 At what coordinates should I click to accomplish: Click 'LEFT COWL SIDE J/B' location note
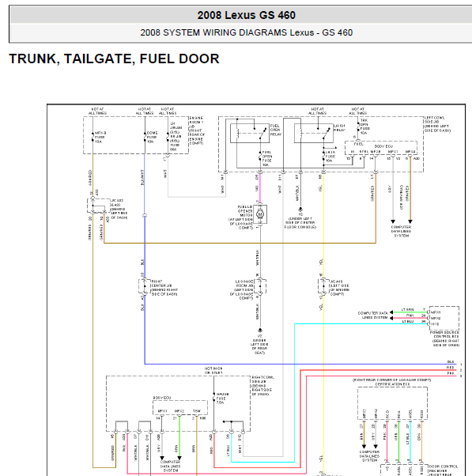437,124
